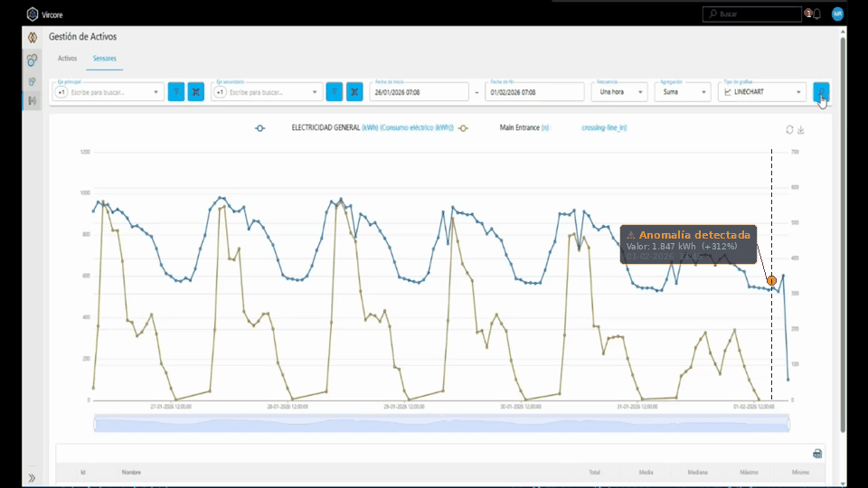Sort by the Máximo column header

click(x=749, y=473)
